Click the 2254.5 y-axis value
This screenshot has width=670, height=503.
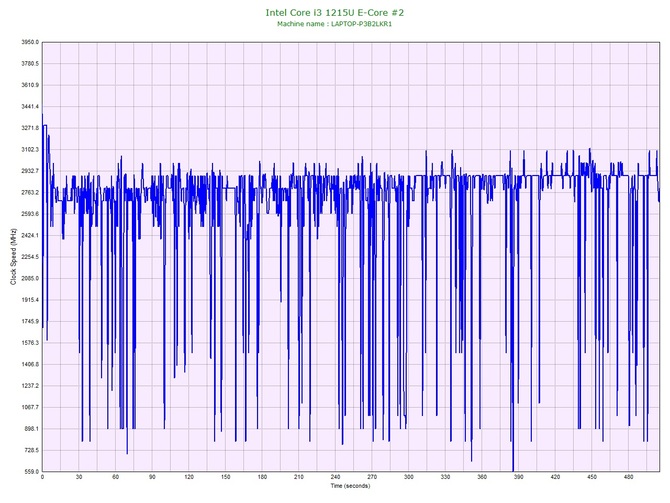click(x=30, y=257)
